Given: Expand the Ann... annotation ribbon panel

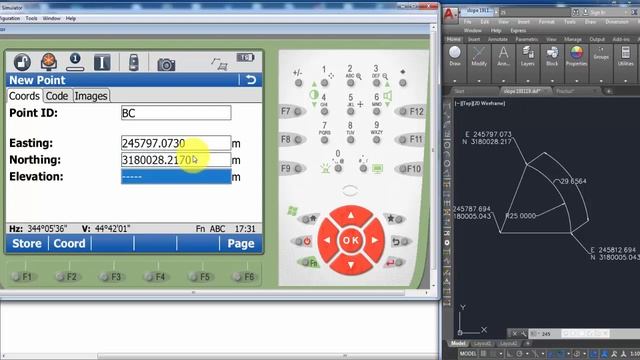Looking at the screenshot, I should (x=503, y=81).
